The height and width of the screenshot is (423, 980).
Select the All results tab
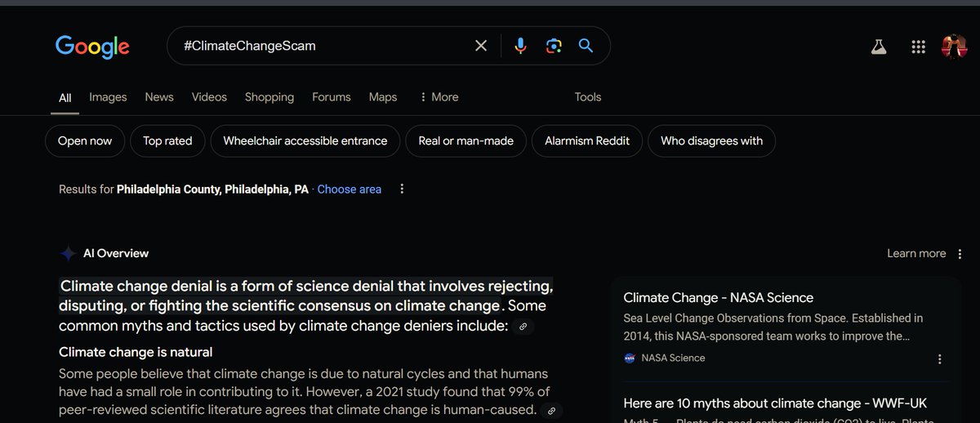pos(65,97)
